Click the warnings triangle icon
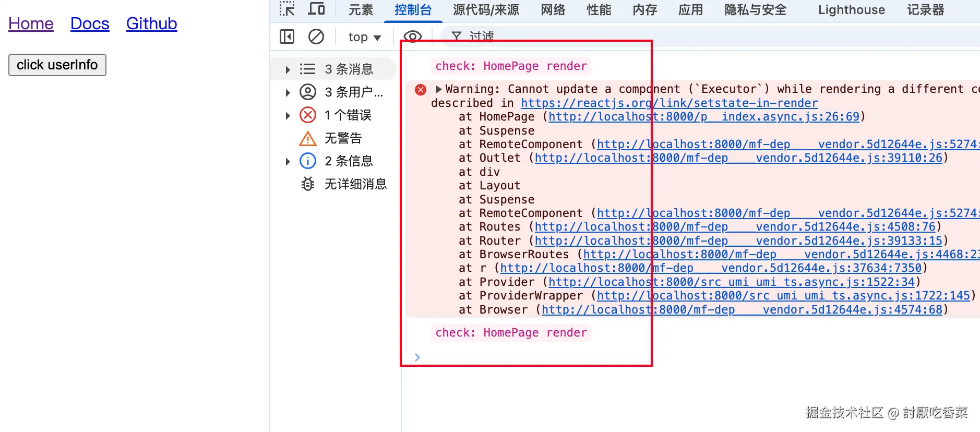Screen dimensions: 980x432 point(308,138)
